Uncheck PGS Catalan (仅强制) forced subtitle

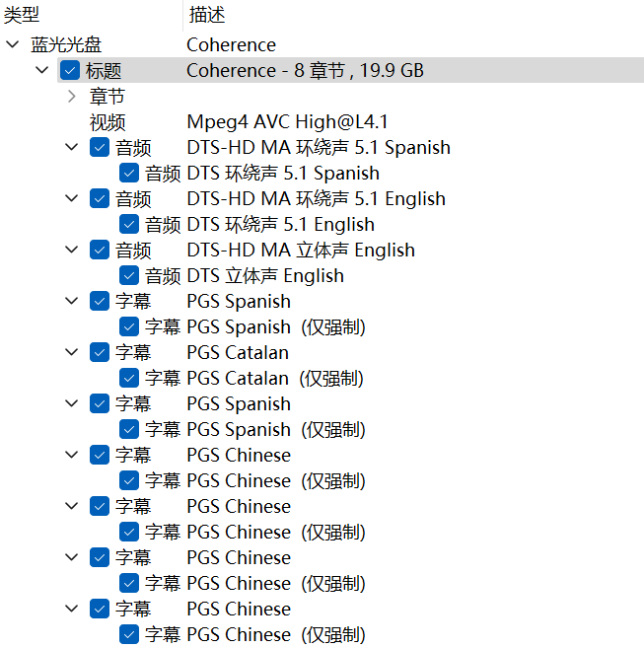(x=129, y=378)
